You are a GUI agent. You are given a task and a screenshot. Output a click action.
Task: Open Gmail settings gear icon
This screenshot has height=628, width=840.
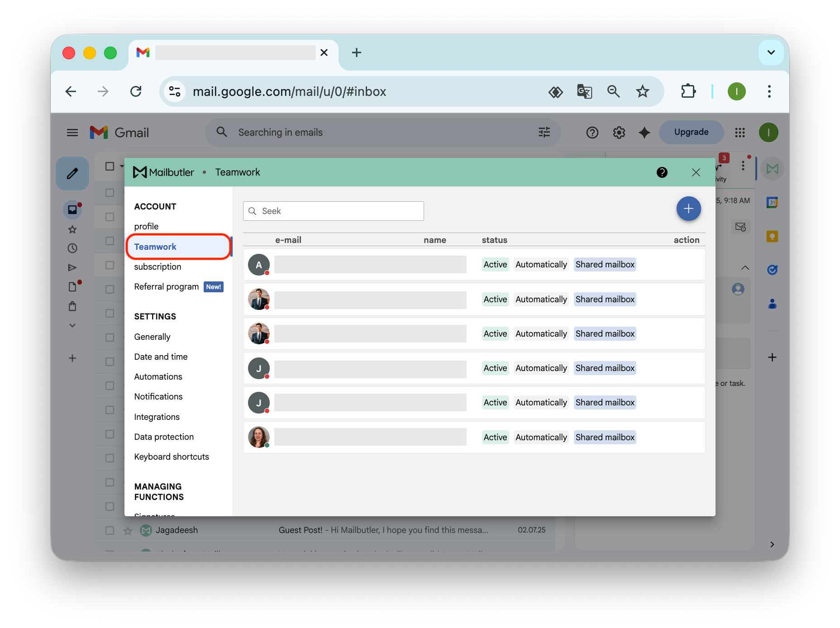pos(619,133)
